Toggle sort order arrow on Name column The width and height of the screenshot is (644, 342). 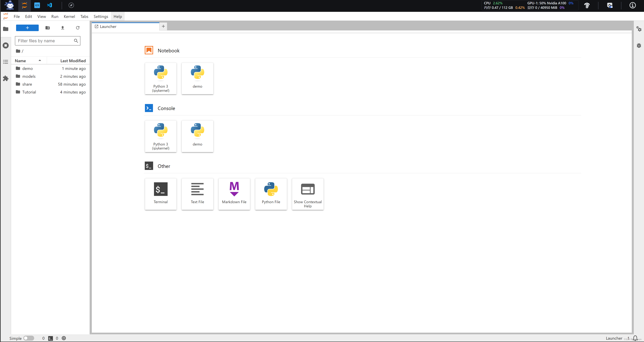click(40, 60)
